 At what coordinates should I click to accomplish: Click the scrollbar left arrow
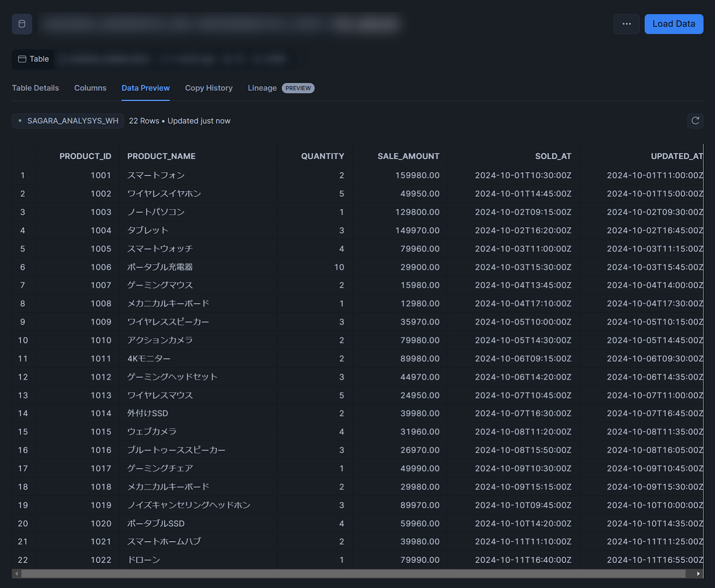pyautogui.click(x=16, y=574)
